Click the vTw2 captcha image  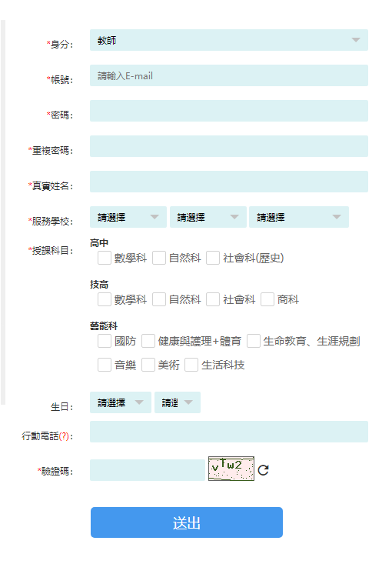pyautogui.click(x=231, y=469)
